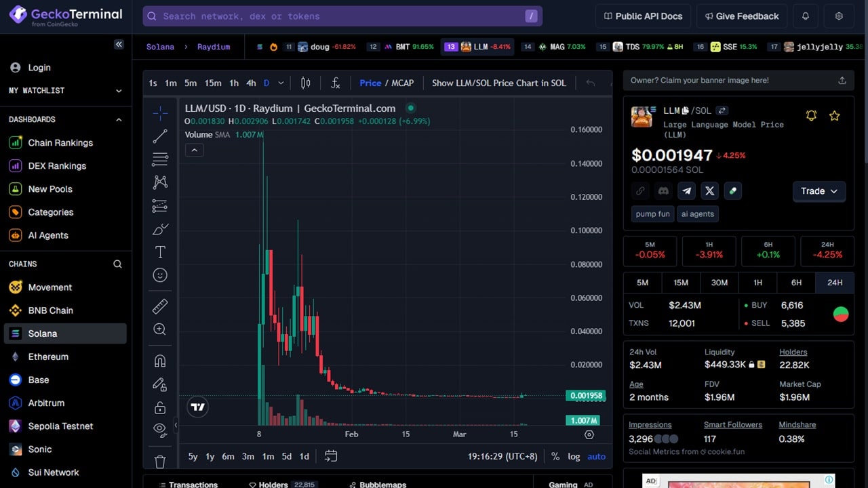Search chains with the magnifier icon

(117, 264)
